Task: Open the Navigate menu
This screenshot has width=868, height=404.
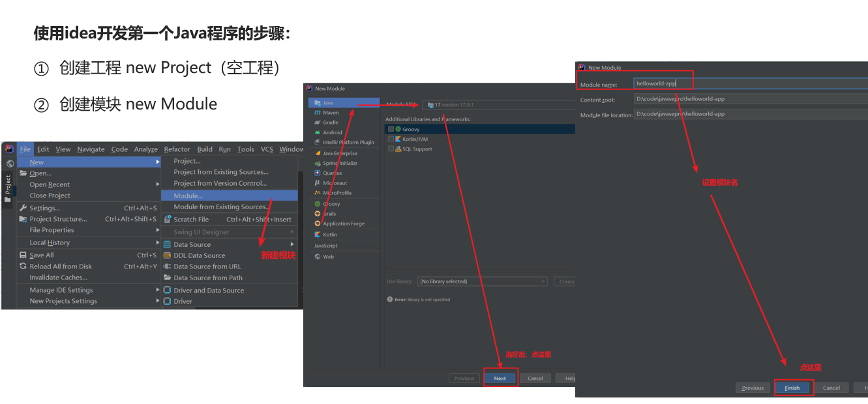Action: click(91, 149)
